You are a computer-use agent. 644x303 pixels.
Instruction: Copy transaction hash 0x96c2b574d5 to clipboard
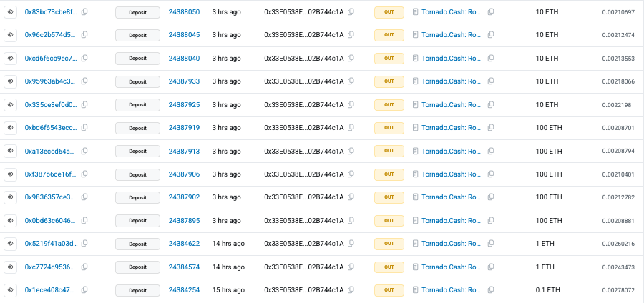(x=84, y=36)
